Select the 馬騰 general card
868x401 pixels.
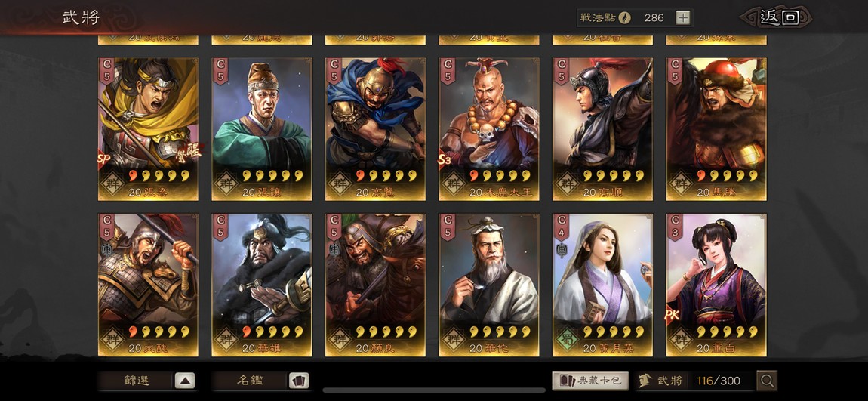pyautogui.click(x=716, y=129)
